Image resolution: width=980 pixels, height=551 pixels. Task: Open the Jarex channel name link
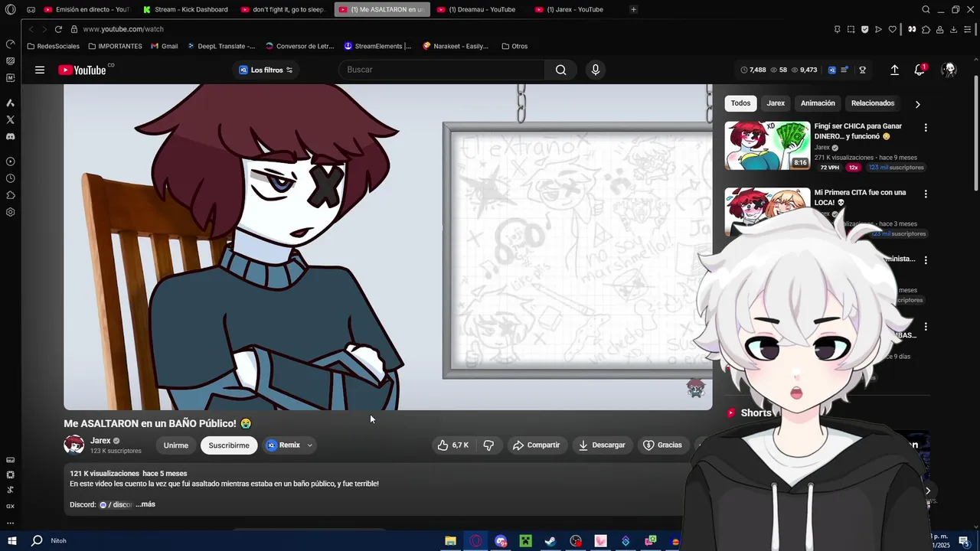100,441
